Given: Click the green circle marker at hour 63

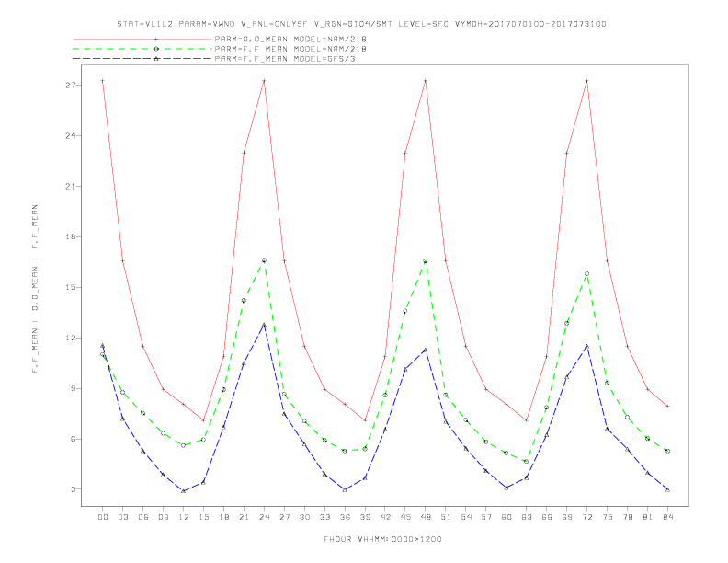Looking at the screenshot, I should click(526, 462).
